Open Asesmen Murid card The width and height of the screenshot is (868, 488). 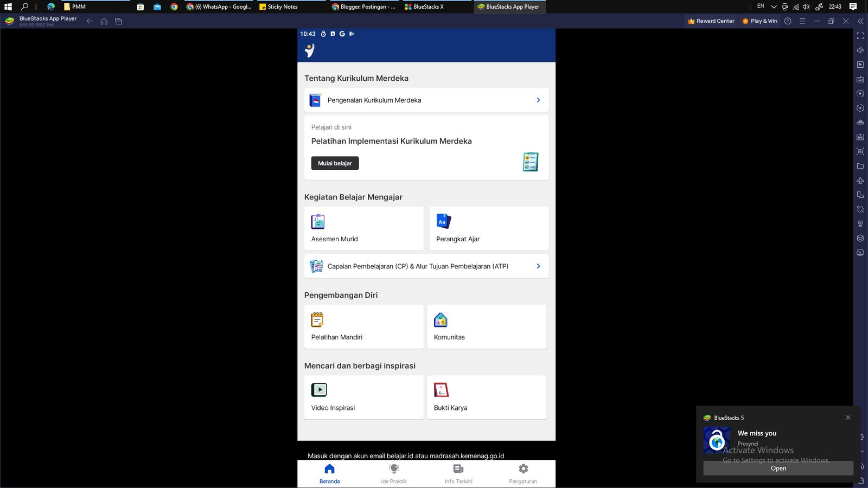pyautogui.click(x=364, y=228)
